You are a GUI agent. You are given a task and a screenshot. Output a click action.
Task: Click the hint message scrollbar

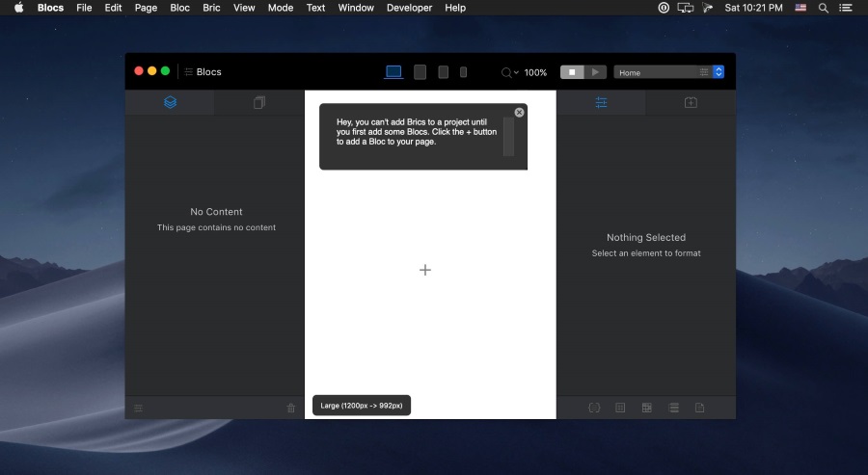(x=508, y=137)
